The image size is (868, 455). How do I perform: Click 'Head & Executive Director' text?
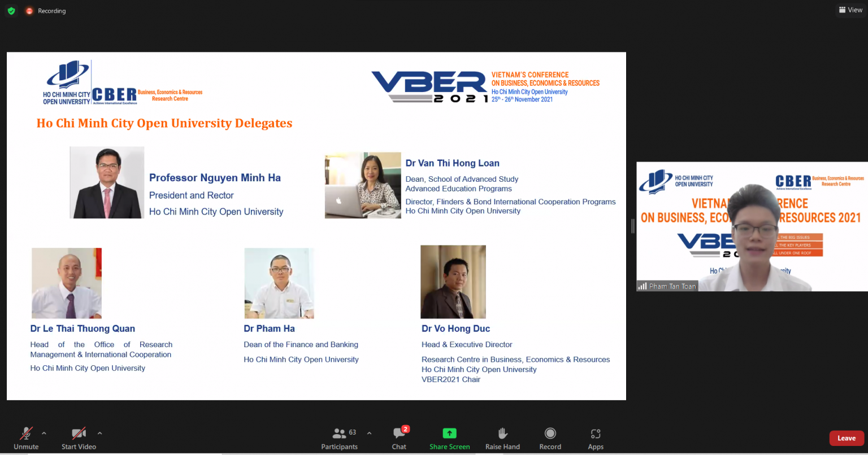click(467, 344)
